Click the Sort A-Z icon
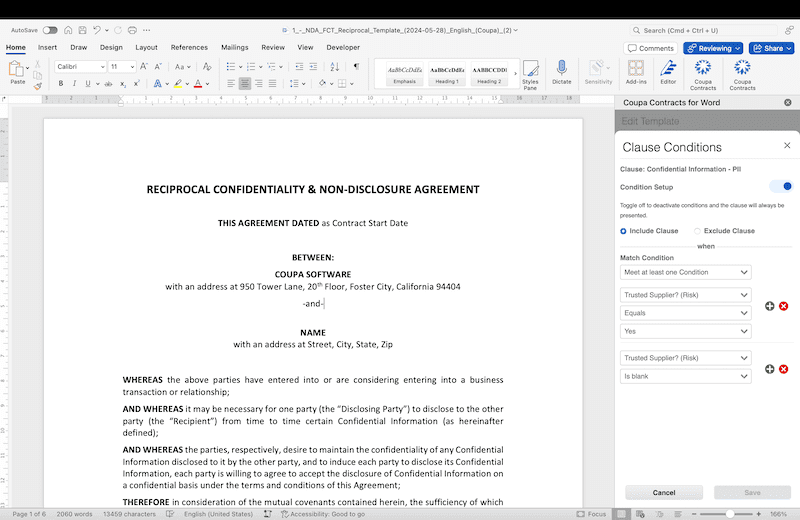 [x=335, y=66]
